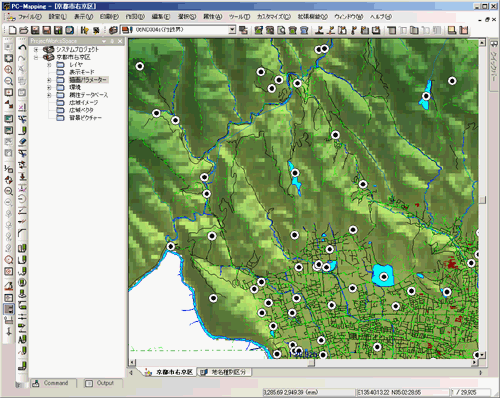Click the Open folder icon in toolbar

(x=24, y=30)
